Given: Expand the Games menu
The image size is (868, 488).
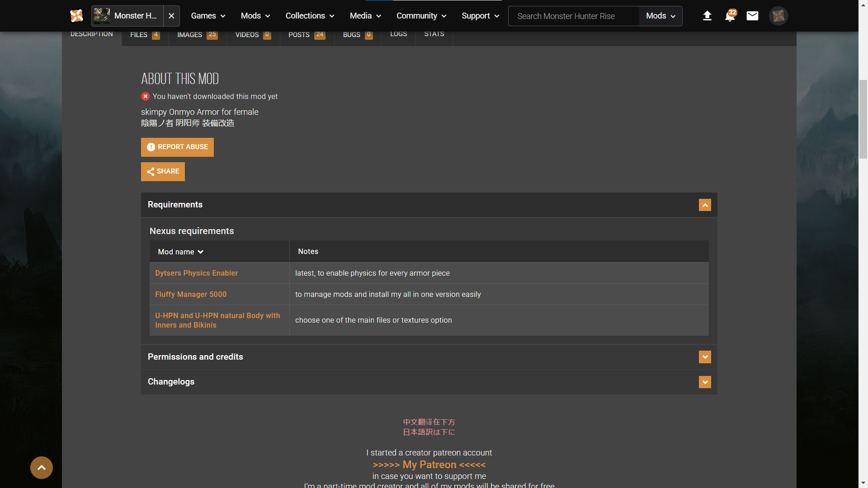Looking at the screenshot, I should (x=208, y=16).
